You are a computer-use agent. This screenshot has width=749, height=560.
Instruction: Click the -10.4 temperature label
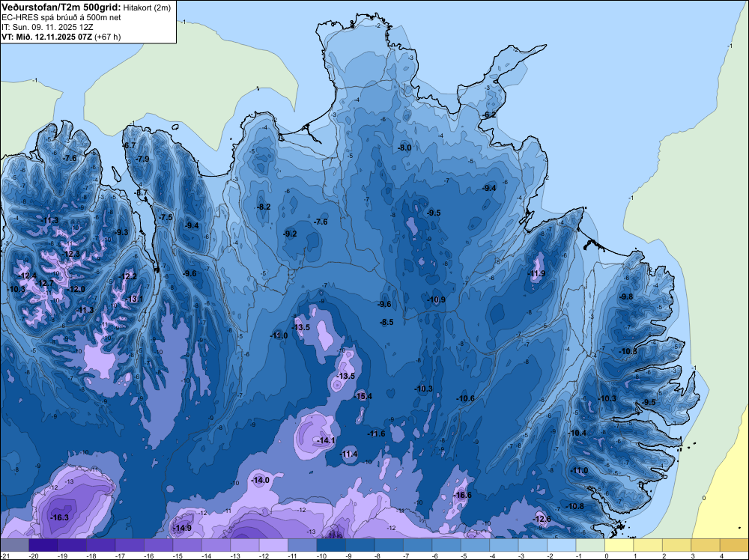pos(577,433)
